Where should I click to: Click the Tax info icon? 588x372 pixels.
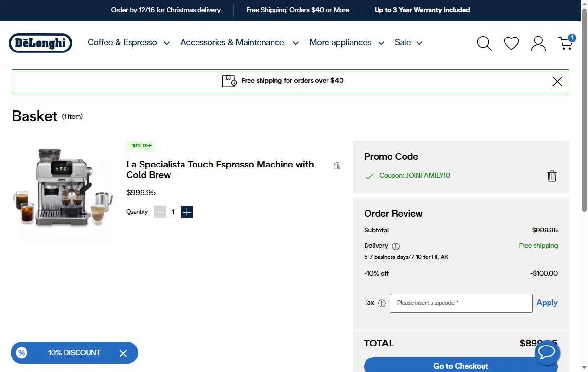[x=382, y=303]
